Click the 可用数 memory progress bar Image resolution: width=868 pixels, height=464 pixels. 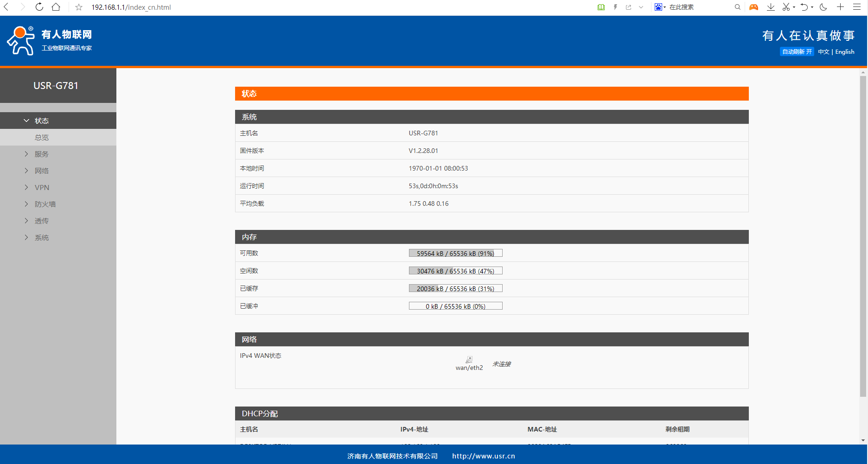[x=455, y=253]
